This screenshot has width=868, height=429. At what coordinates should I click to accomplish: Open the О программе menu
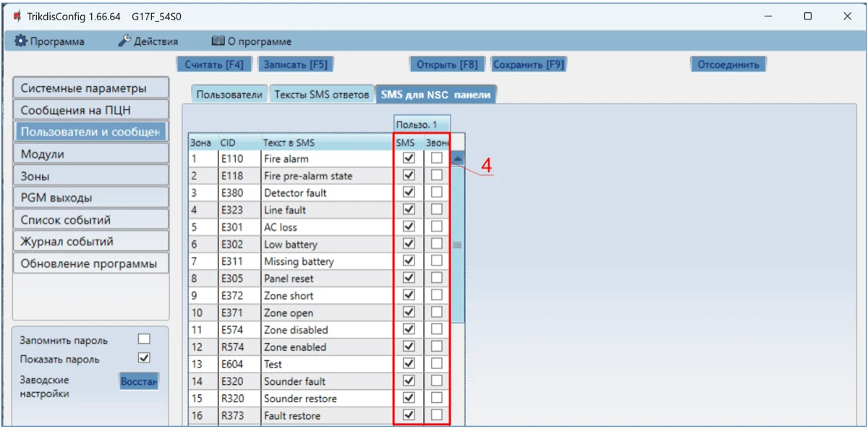pyautogui.click(x=251, y=41)
